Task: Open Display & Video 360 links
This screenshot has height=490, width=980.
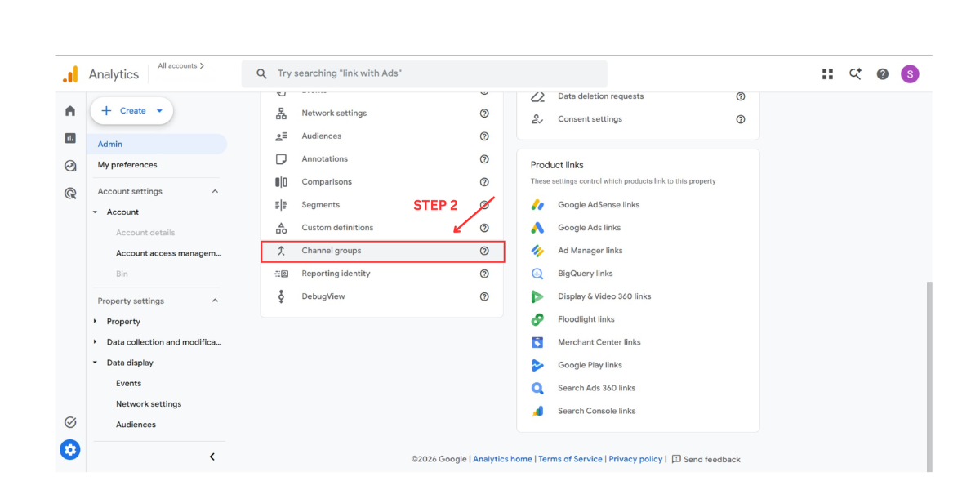Action: (604, 296)
